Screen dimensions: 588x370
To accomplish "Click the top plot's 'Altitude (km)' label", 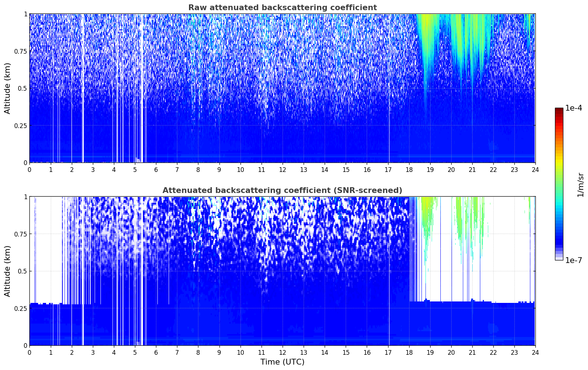I will click(8, 88).
